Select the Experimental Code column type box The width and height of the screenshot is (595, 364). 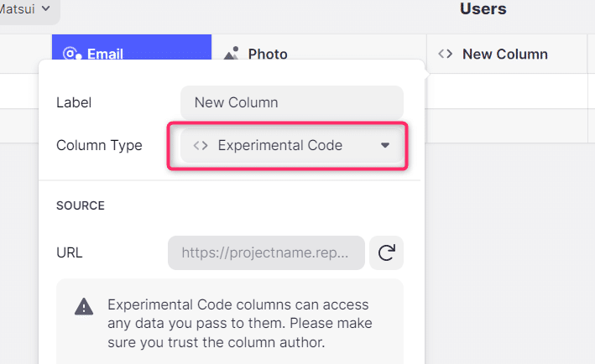tap(291, 146)
